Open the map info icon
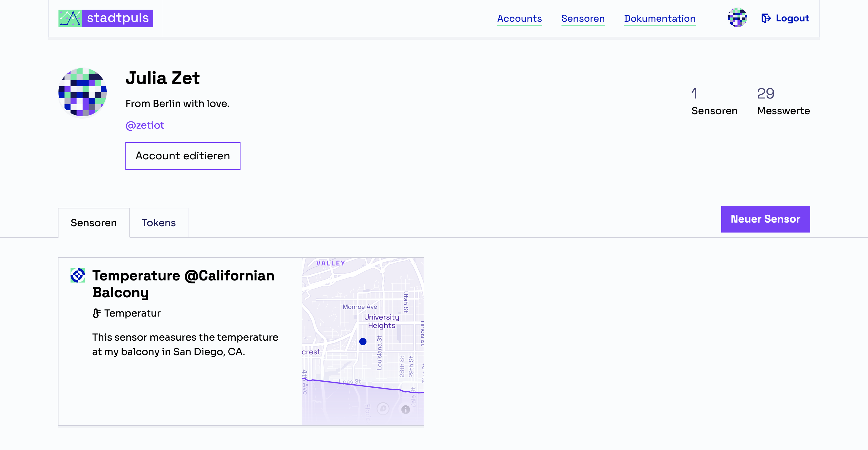The image size is (868, 450). [x=406, y=410]
